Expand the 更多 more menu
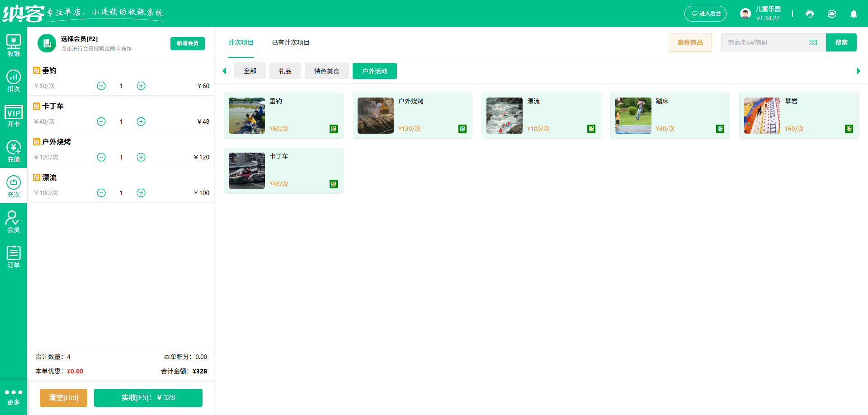This screenshot has width=868, height=415. [x=14, y=397]
